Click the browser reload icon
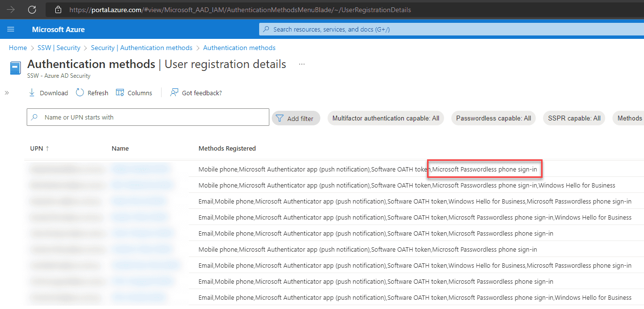This screenshot has height=309, width=644. coord(32,9)
